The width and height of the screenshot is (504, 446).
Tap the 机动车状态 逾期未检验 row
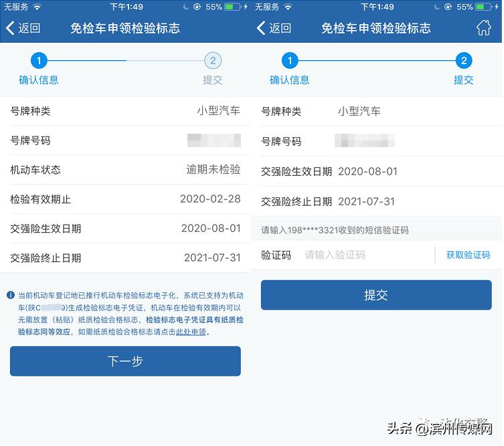click(125, 170)
